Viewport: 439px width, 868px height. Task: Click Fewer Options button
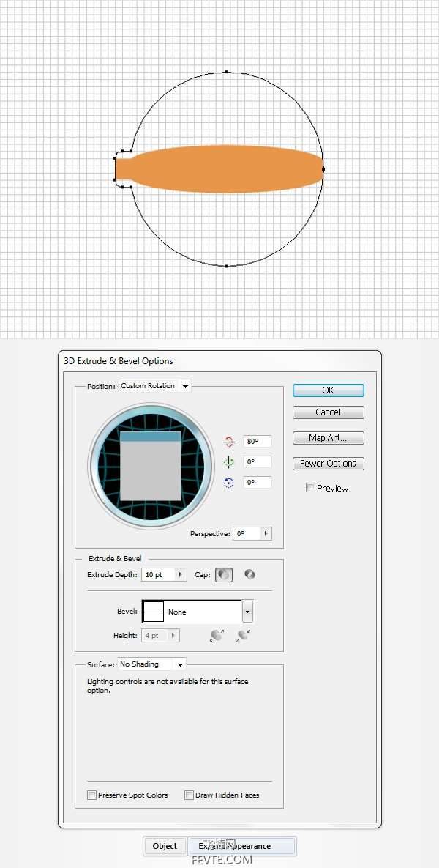tap(328, 464)
